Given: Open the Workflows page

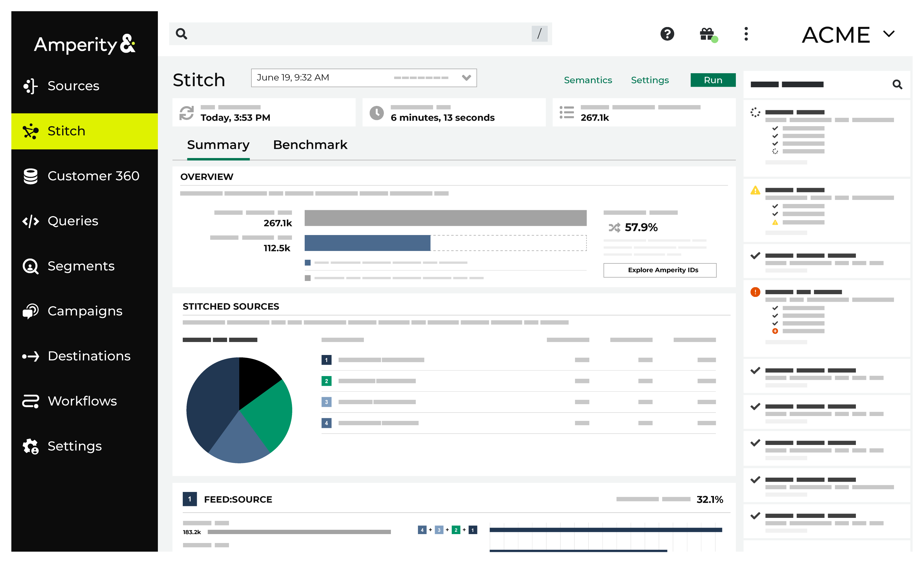Looking at the screenshot, I should click(x=84, y=401).
